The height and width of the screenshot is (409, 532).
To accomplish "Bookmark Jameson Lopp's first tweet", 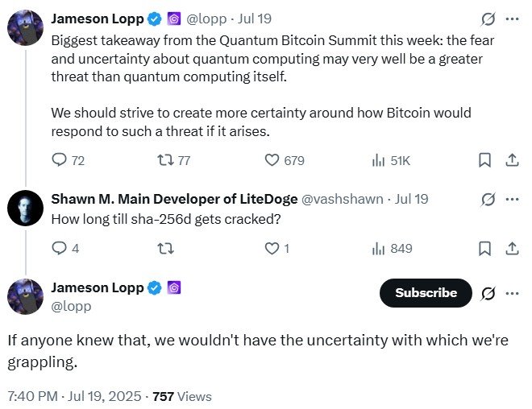I will 484,160.
